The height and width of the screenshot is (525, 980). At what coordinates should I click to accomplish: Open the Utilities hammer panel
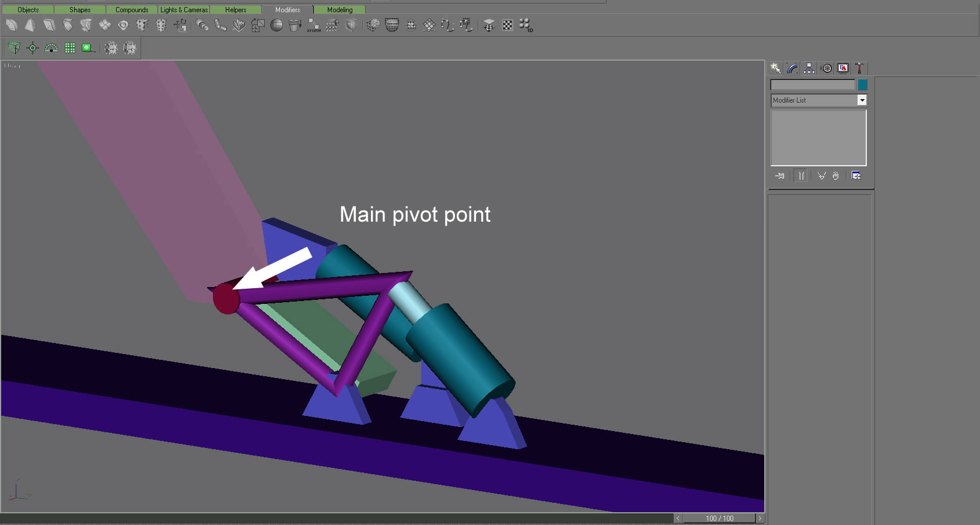point(859,68)
